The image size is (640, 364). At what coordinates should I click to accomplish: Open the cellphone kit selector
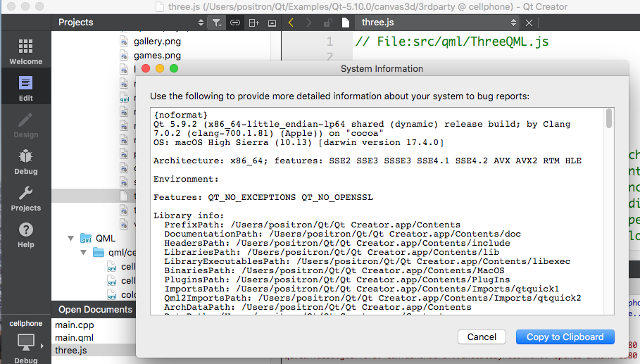pyautogui.click(x=25, y=341)
